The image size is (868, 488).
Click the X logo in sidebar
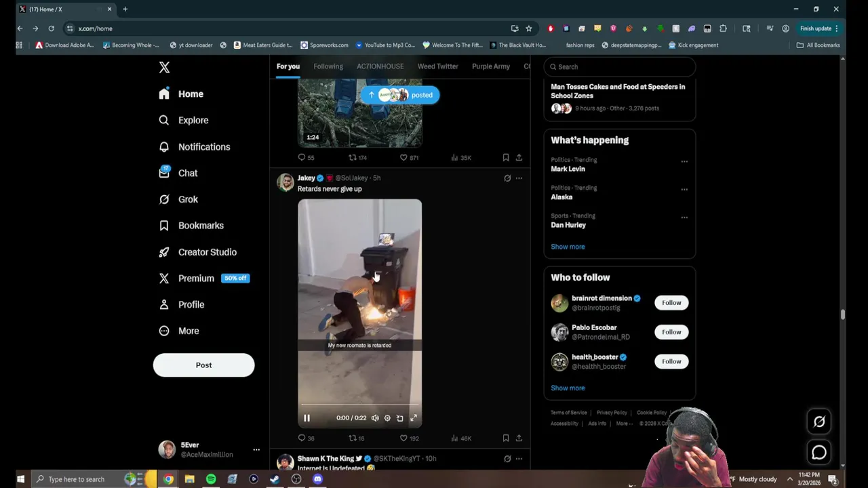coord(164,67)
